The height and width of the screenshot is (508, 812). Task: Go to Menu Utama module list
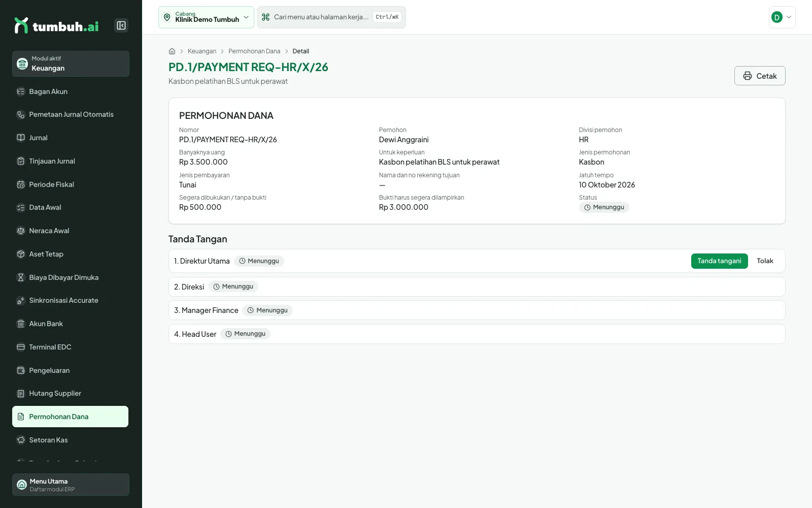pyautogui.click(x=71, y=485)
